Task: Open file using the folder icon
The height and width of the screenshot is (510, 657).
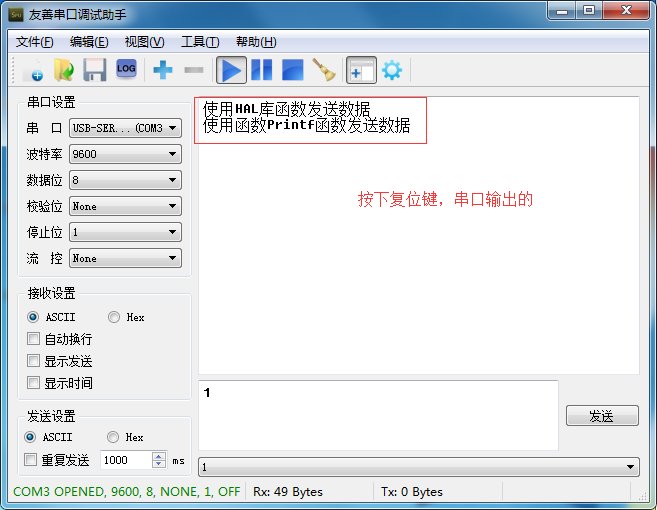Action: (x=64, y=70)
